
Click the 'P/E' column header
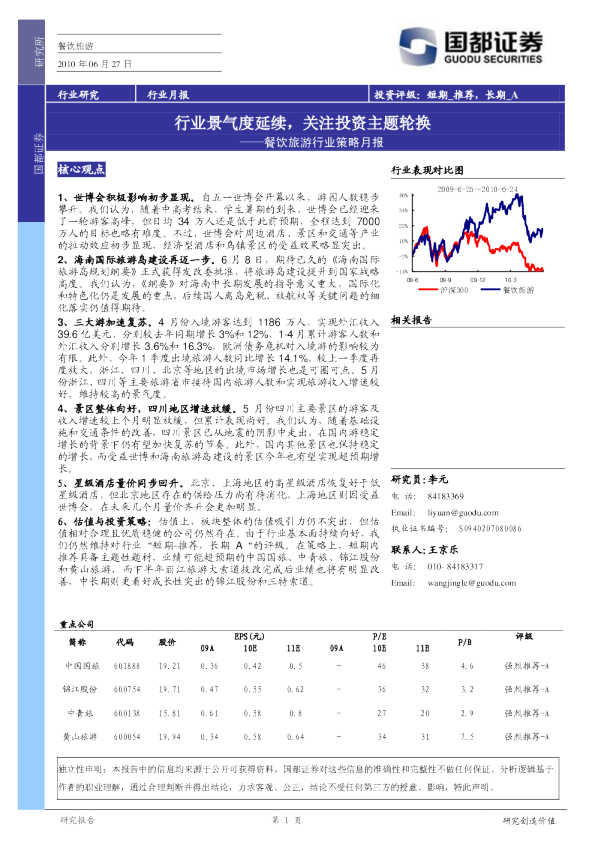point(380,636)
